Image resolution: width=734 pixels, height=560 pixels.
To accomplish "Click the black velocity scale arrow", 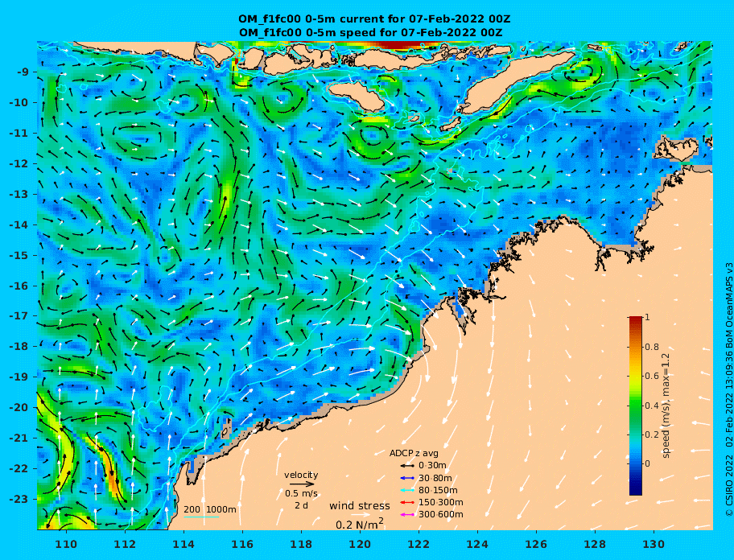I will [x=302, y=484].
